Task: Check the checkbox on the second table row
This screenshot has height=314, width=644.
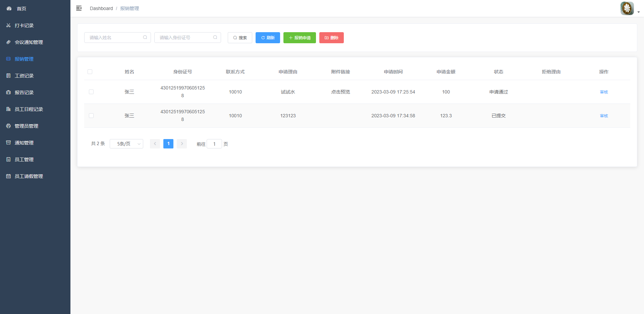Action: click(x=91, y=116)
